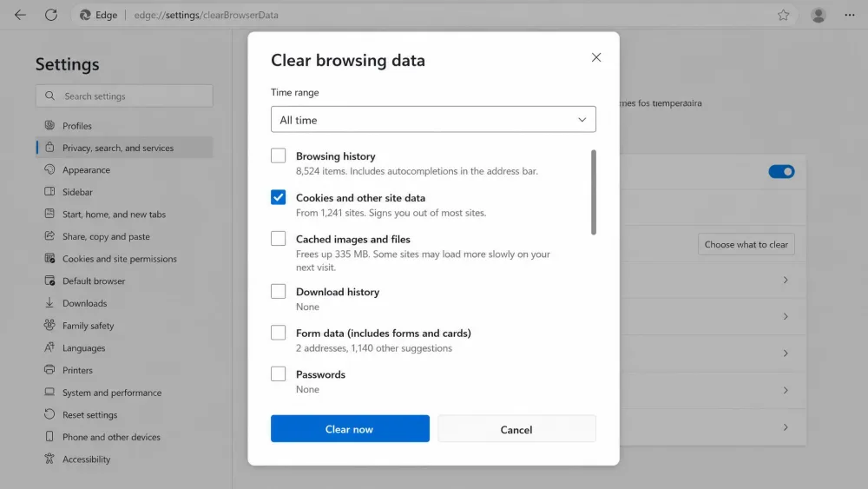
Task: Click the Profiles sidebar icon
Action: [49, 125]
